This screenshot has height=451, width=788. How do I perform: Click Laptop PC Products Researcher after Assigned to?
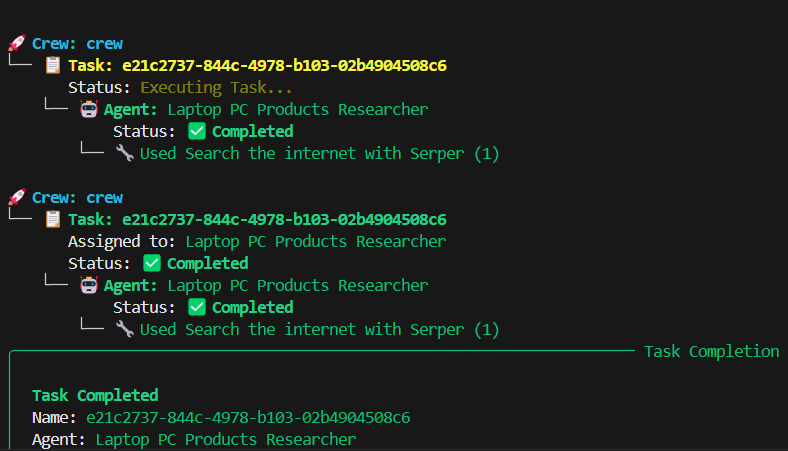coord(316,242)
